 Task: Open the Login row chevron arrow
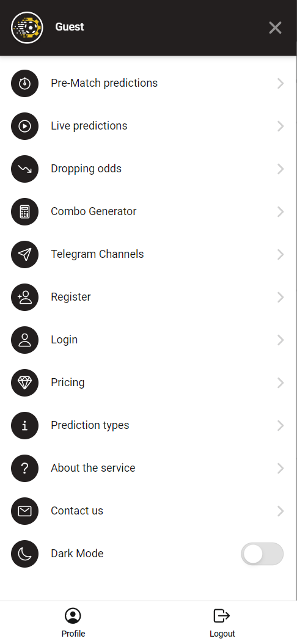[x=280, y=340]
